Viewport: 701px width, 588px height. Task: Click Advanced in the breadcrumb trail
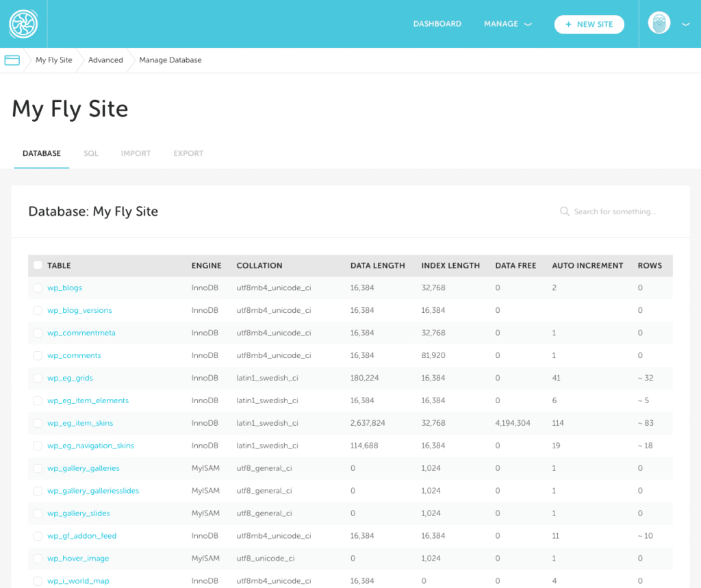[x=105, y=60]
